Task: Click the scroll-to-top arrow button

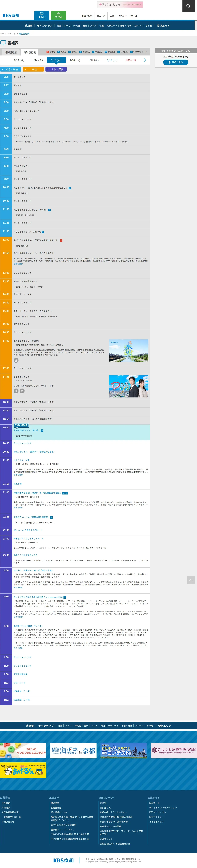Action: 191,580
